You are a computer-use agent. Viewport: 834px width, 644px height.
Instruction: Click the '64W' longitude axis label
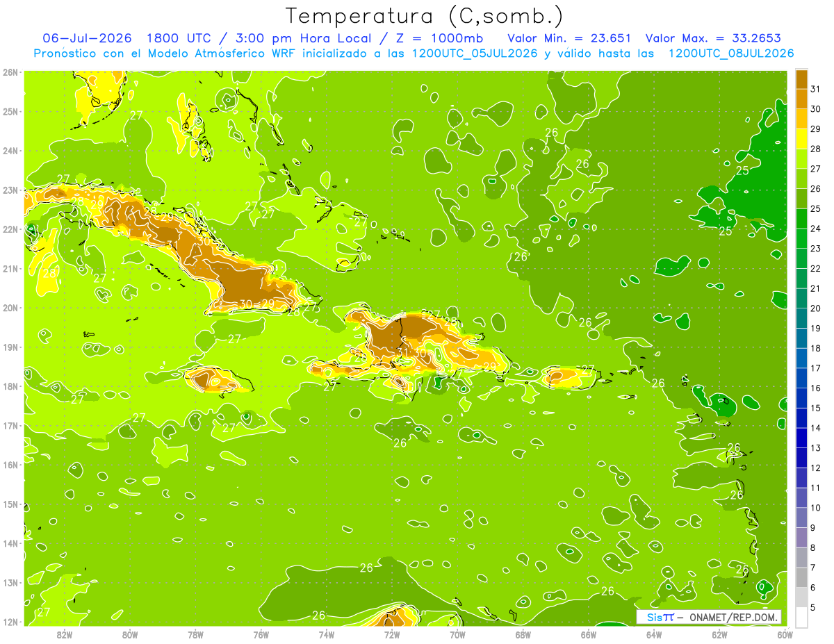point(654,634)
